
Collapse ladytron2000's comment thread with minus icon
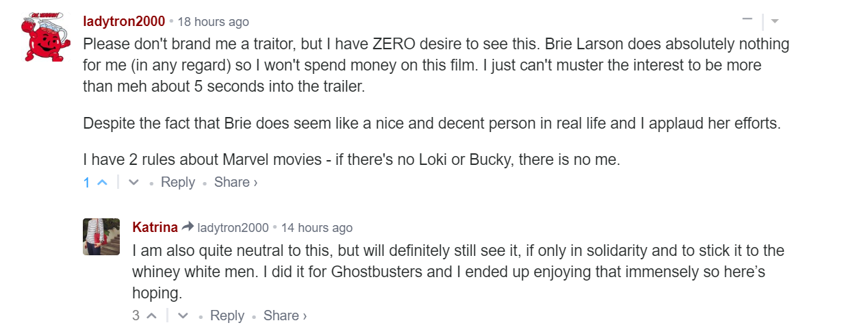[x=748, y=20]
